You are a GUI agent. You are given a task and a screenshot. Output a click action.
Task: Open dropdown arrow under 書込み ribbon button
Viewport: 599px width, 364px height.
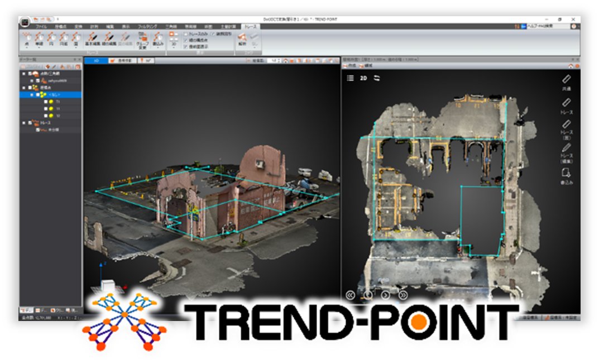tap(158, 48)
